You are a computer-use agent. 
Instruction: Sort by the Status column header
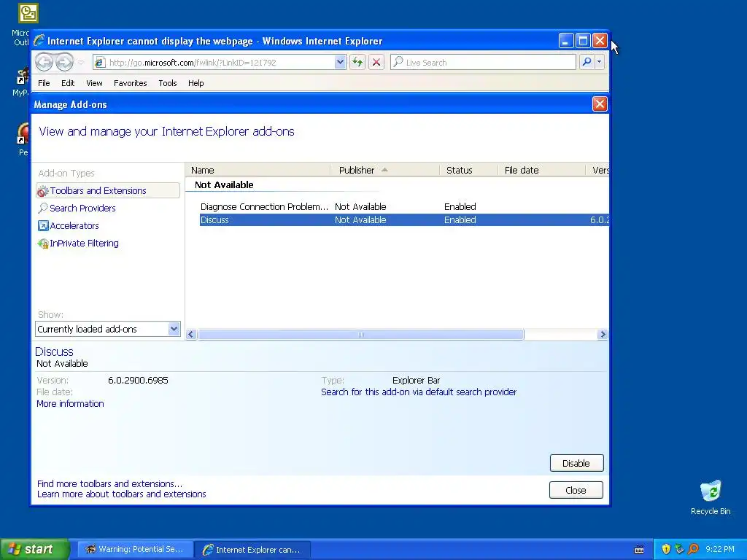468,170
